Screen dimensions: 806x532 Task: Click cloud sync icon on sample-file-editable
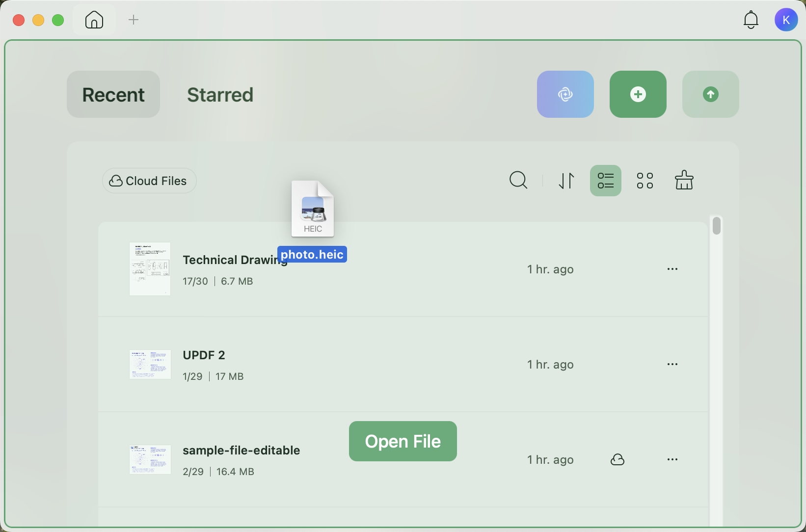pyautogui.click(x=618, y=459)
